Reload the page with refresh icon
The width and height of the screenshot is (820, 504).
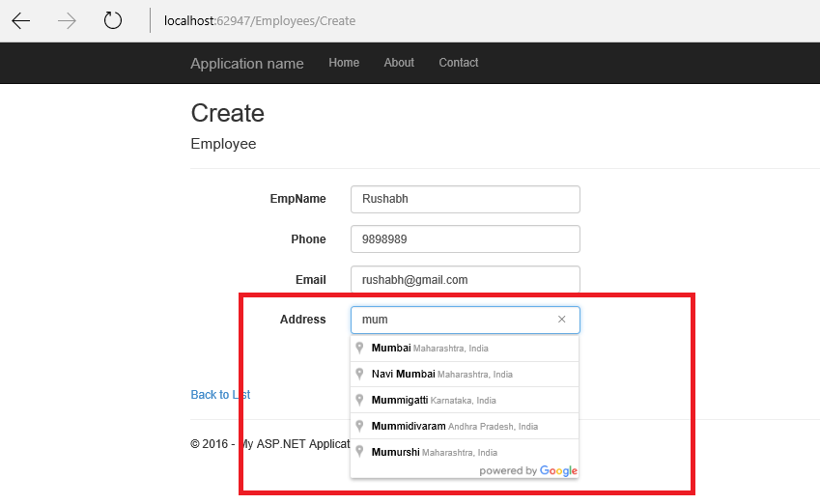pyautogui.click(x=113, y=21)
